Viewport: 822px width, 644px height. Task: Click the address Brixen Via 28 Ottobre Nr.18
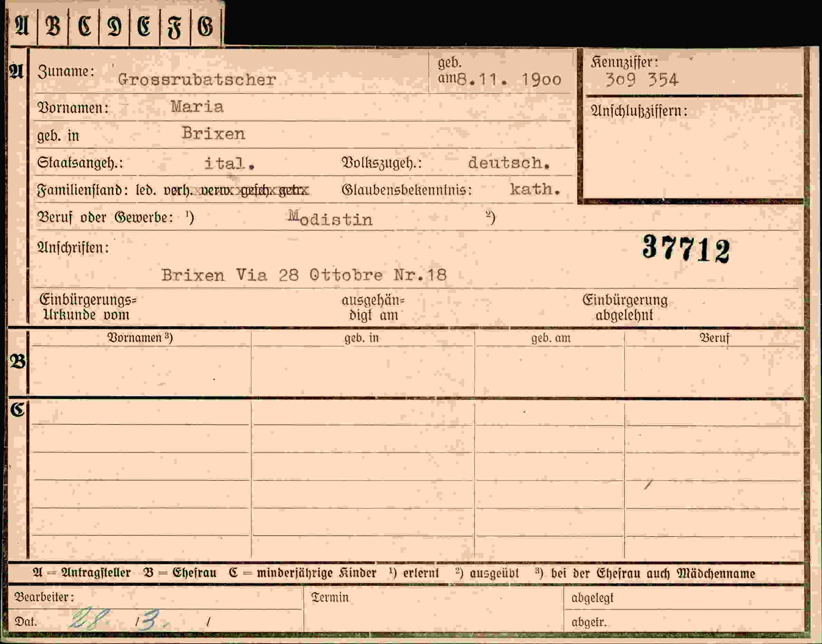coord(304,275)
